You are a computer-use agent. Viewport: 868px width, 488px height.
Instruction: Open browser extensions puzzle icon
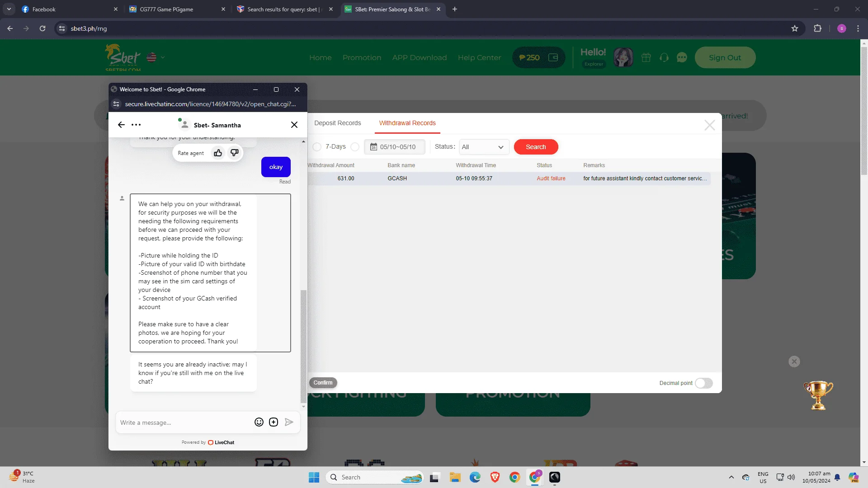point(817,28)
